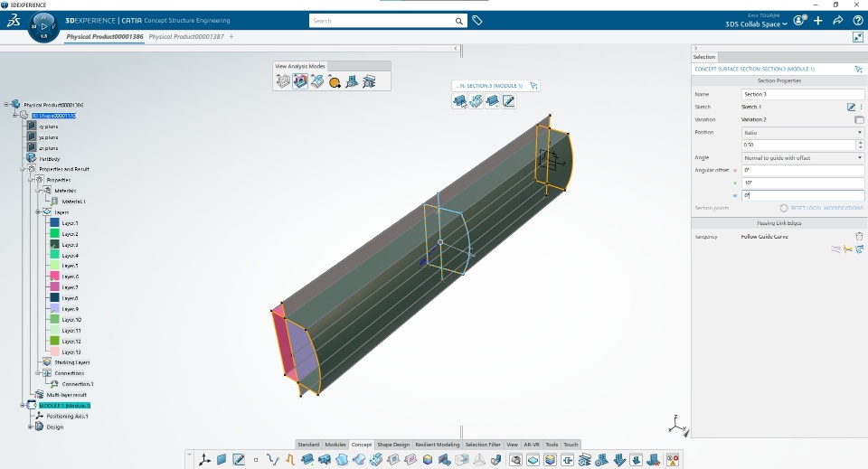Click the compass play button
868x469 pixels.
coord(43,26)
